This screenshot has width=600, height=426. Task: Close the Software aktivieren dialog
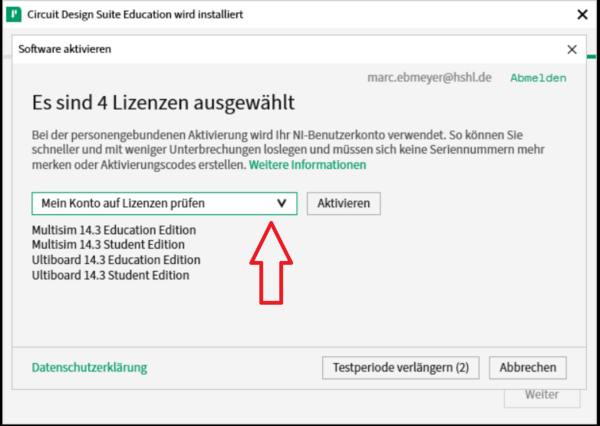[x=571, y=48]
